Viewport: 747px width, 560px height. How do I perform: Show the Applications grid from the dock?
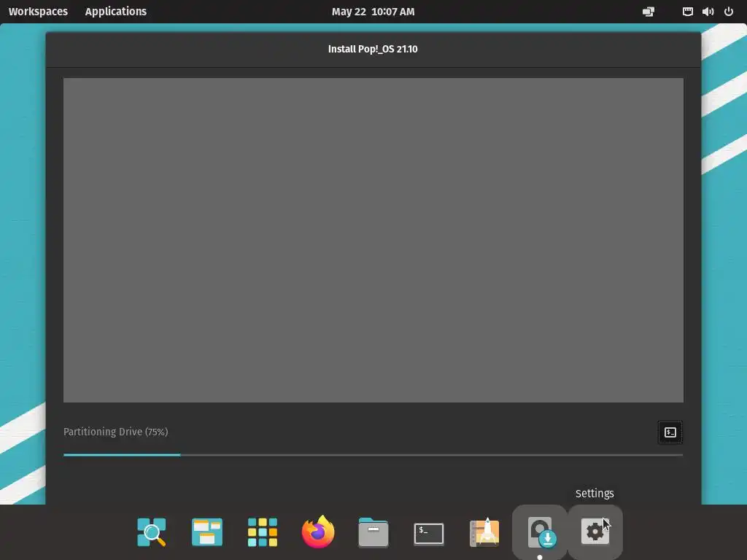point(263,532)
